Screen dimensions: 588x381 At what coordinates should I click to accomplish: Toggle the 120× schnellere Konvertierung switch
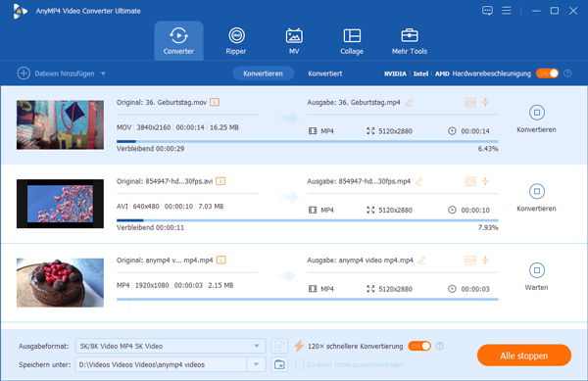pos(419,346)
